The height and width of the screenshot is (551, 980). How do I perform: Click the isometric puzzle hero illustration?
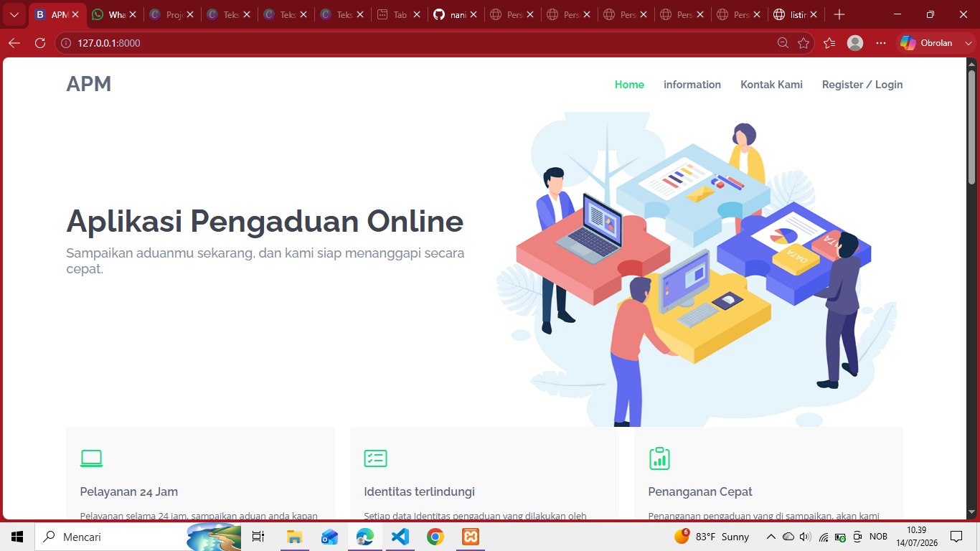point(696,269)
